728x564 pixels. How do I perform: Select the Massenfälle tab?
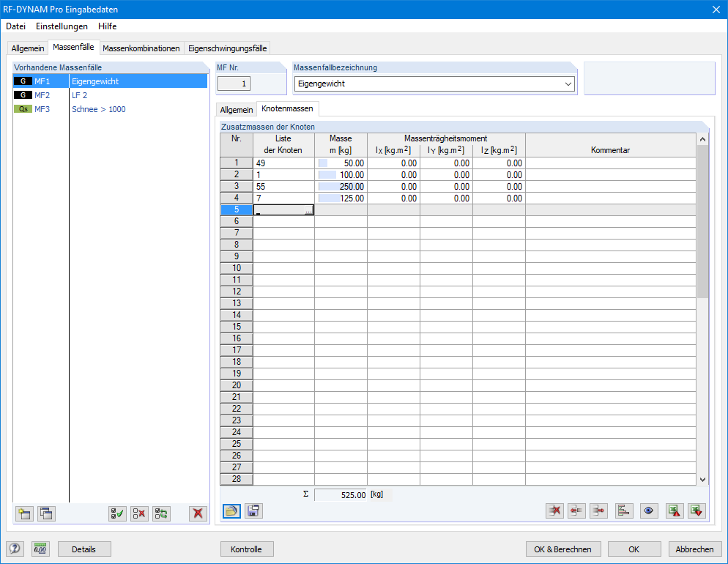(x=73, y=47)
